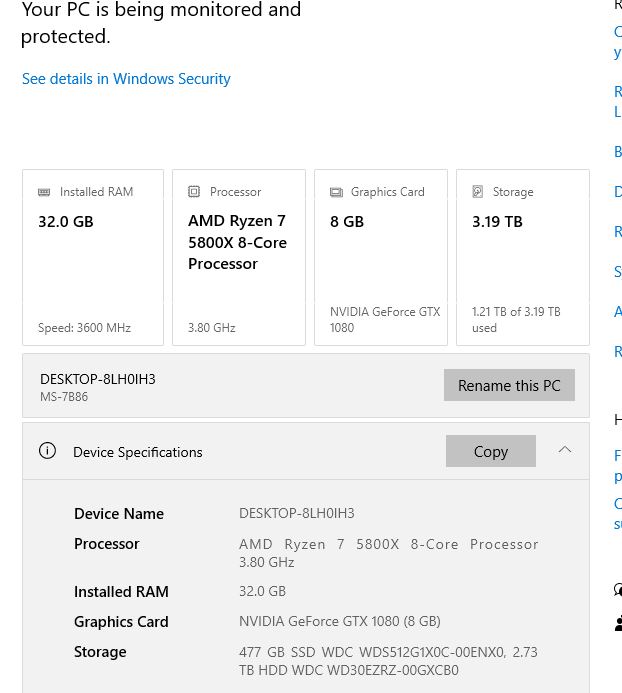Click the Installed RAM memory icon
The height and width of the screenshot is (693, 622).
(44, 192)
